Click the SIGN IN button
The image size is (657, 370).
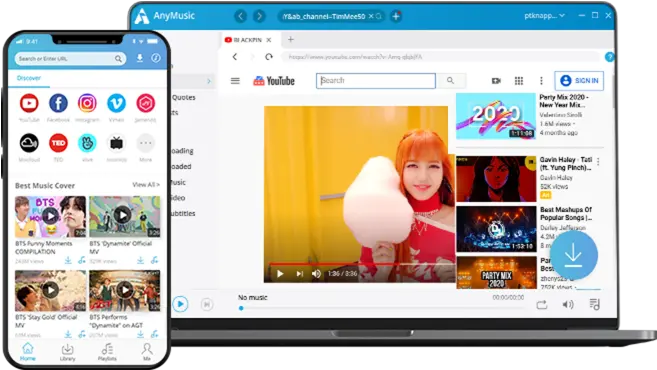(579, 80)
